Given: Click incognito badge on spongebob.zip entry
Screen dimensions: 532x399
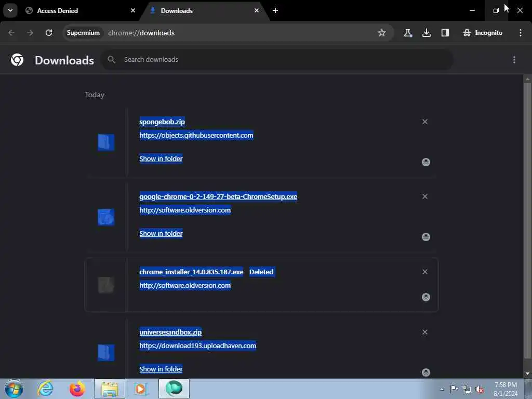Looking at the screenshot, I should pyautogui.click(x=426, y=162).
